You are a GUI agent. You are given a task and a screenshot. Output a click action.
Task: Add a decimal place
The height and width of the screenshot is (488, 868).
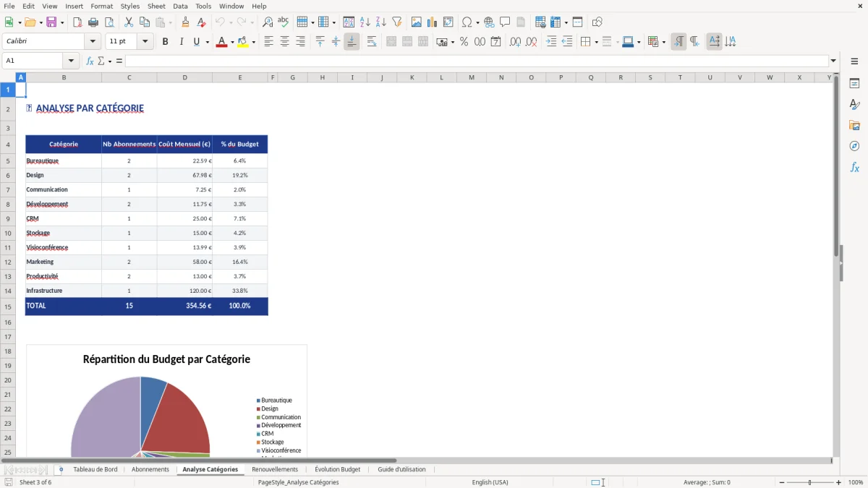515,41
